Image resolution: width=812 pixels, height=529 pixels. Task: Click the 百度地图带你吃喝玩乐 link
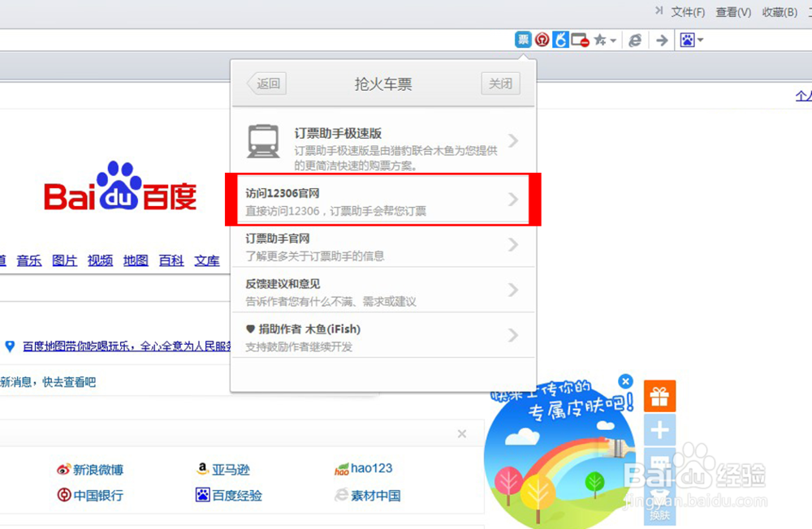coord(127,346)
